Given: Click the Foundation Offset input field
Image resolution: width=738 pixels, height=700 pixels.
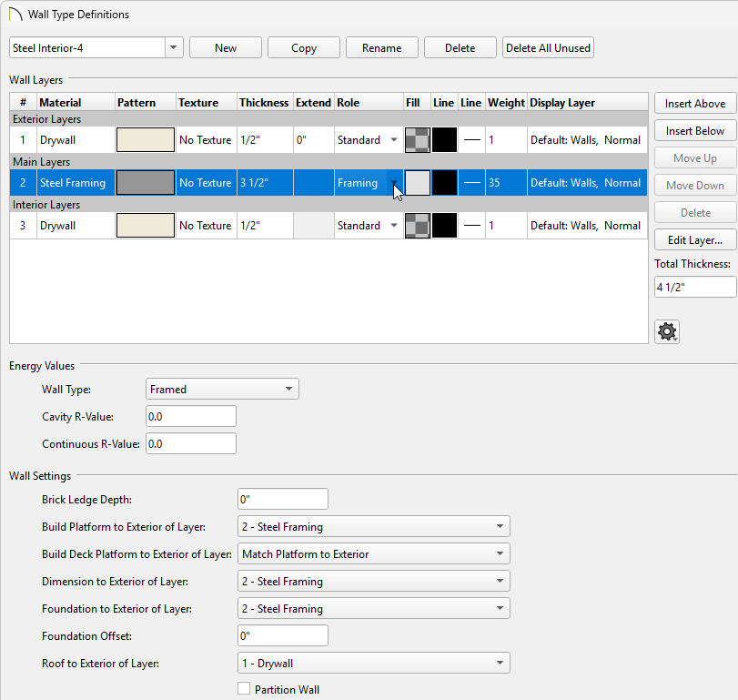Looking at the screenshot, I should (x=282, y=635).
